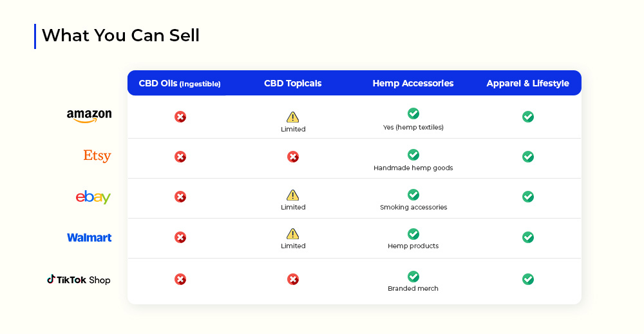
Task: Click Etsy's green check above Handmade hemp goods
Action: (x=413, y=155)
